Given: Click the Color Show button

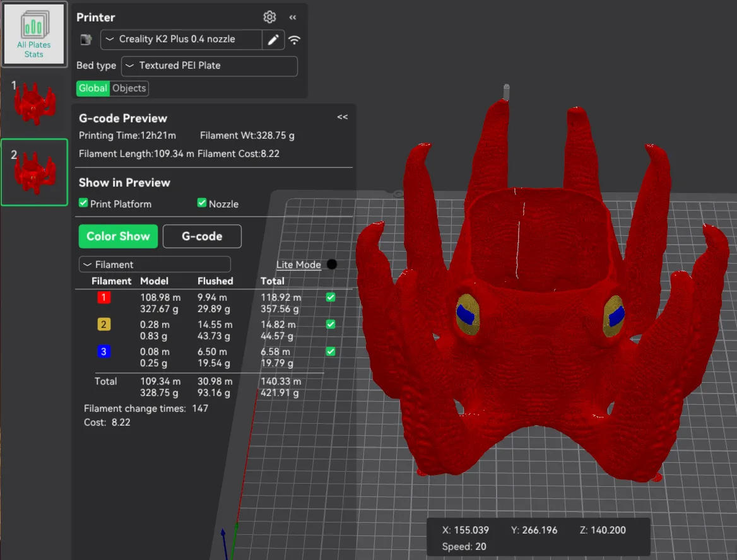Looking at the screenshot, I should (118, 236).
